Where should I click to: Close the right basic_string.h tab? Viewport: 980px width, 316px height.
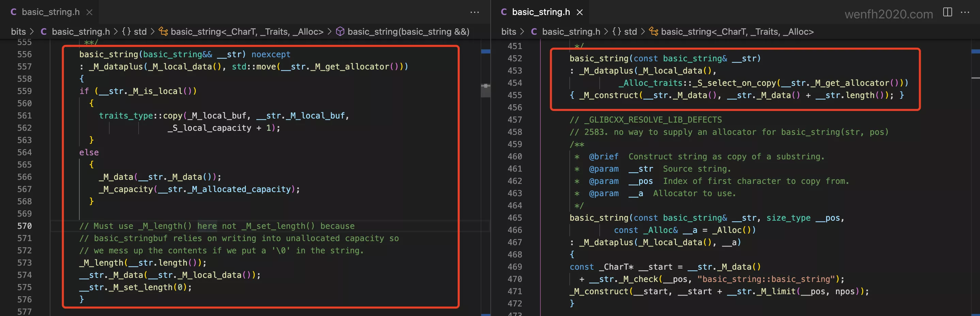coord(580,12)
